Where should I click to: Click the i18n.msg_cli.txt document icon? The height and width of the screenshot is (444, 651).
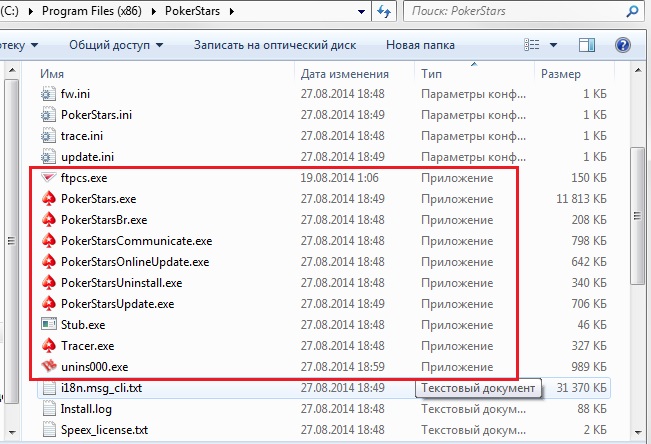click(49, 388)
